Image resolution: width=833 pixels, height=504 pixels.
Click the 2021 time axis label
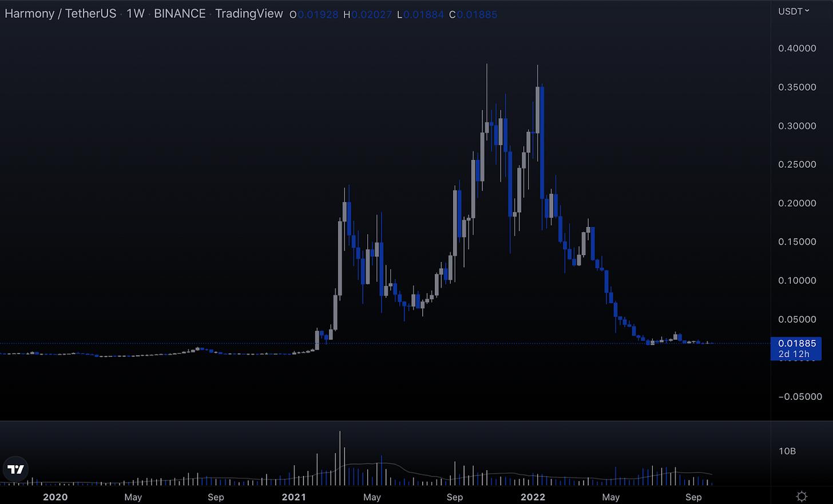(x=294, y=497)
